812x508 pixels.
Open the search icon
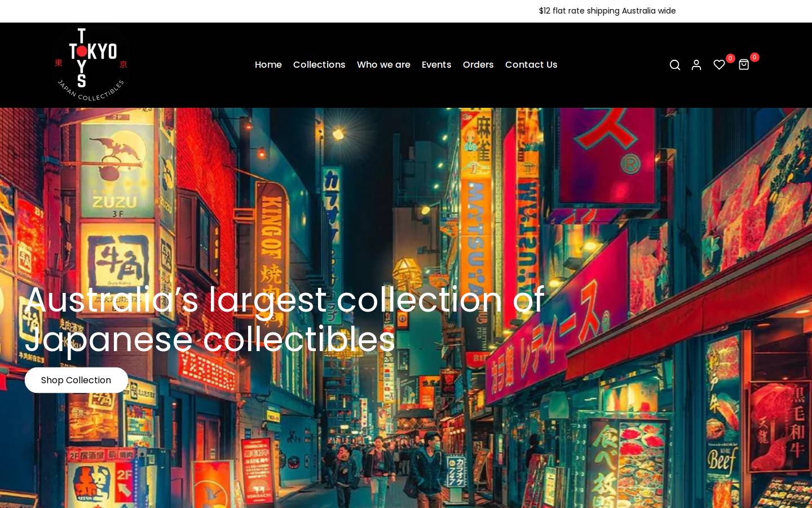point(674,65)
